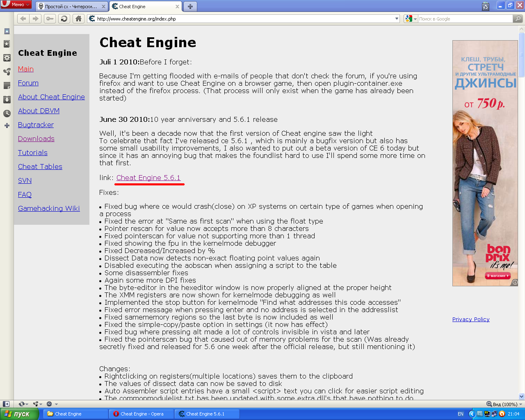Add a new sidebar panel with plus
The height and width of the screenshot is (420, 525).
pos(7,126)
